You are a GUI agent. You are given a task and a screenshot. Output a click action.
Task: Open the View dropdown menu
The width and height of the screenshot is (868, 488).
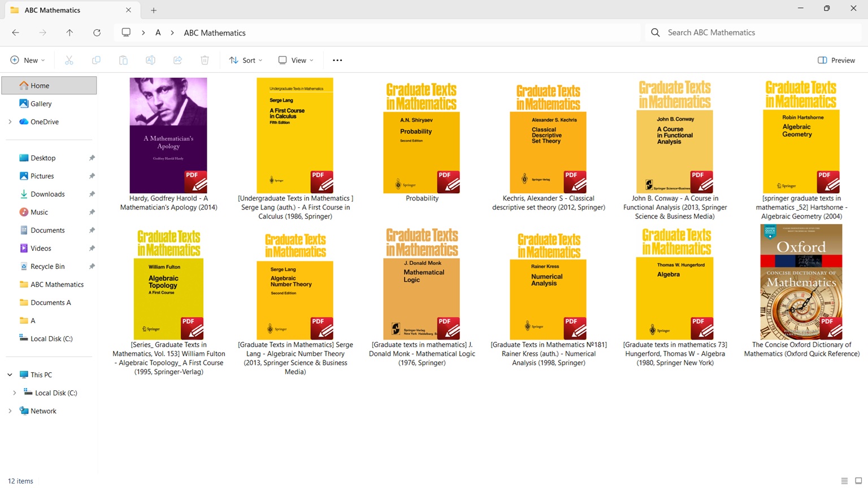tap(296, 60)
